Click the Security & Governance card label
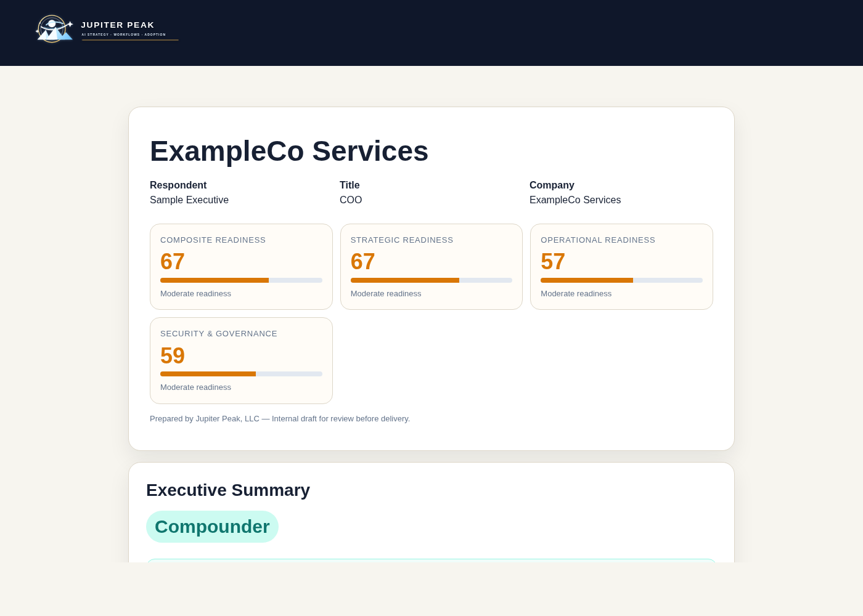 219,333
